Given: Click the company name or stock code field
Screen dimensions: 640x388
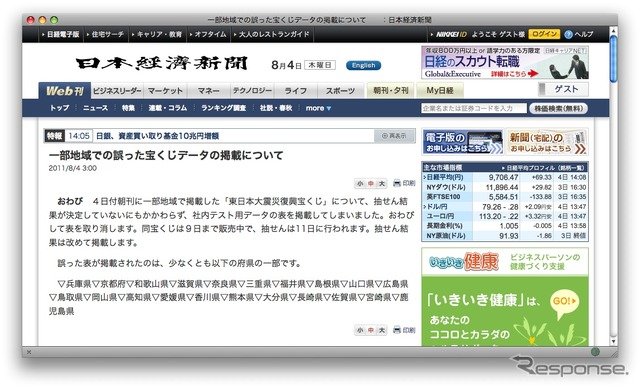Looking at the screenshot, I should (474, 108).
